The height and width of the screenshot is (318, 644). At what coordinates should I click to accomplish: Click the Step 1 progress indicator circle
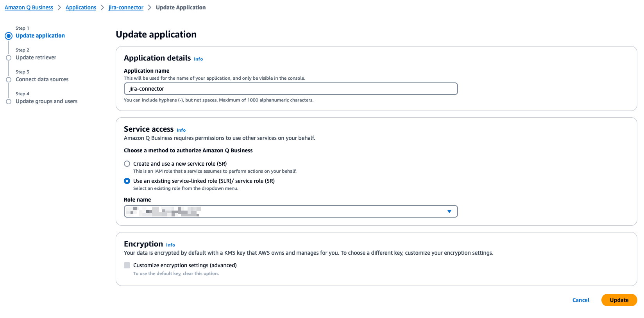pyautogui.click(x=9, y=36)
